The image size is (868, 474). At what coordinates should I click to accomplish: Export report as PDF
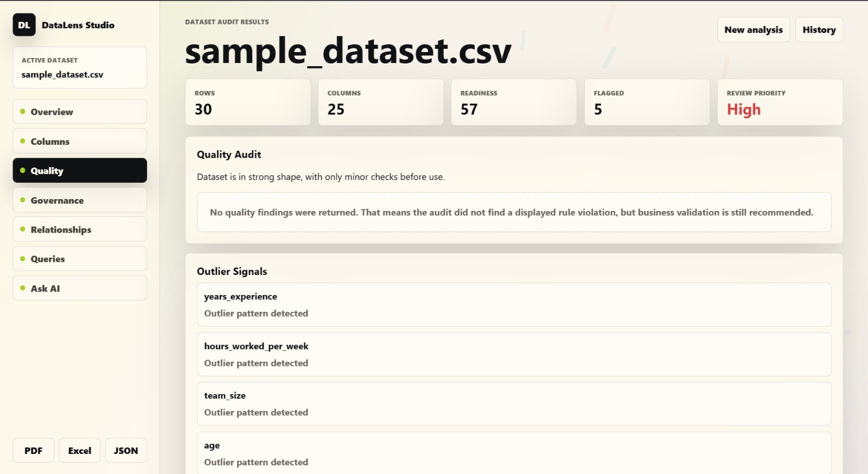(34, 450)
